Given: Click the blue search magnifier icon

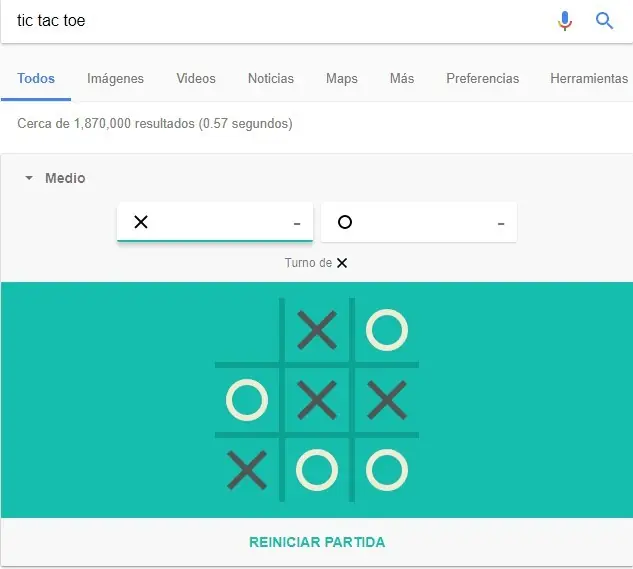Looking at the screenshot, I should coord(605,21).
